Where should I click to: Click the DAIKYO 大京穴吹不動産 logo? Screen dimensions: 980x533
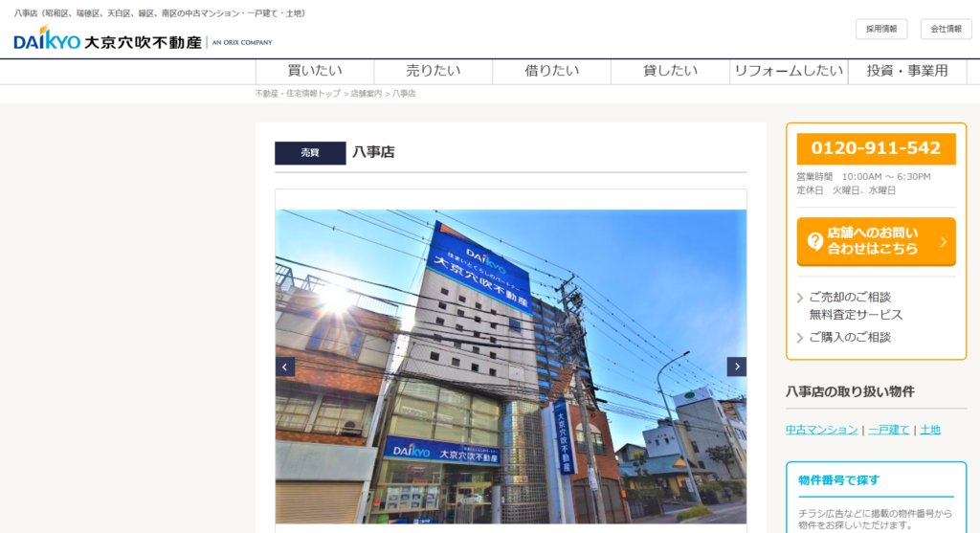point(143,38)
